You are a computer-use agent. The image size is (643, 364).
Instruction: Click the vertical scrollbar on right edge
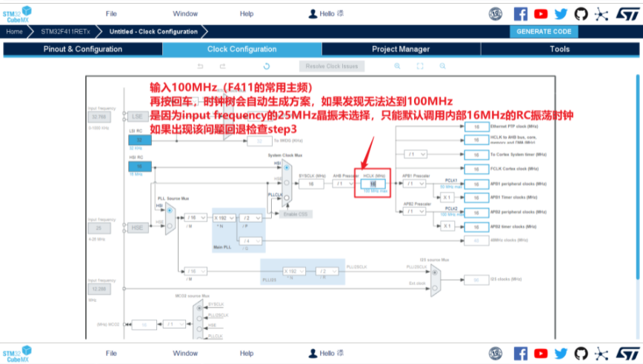638,178
